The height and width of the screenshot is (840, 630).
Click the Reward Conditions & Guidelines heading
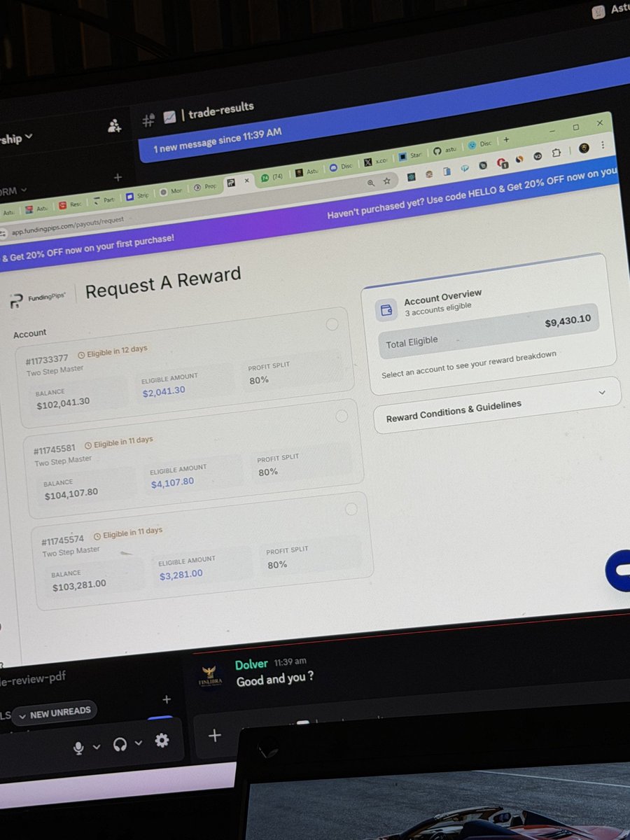click(454, 410)
